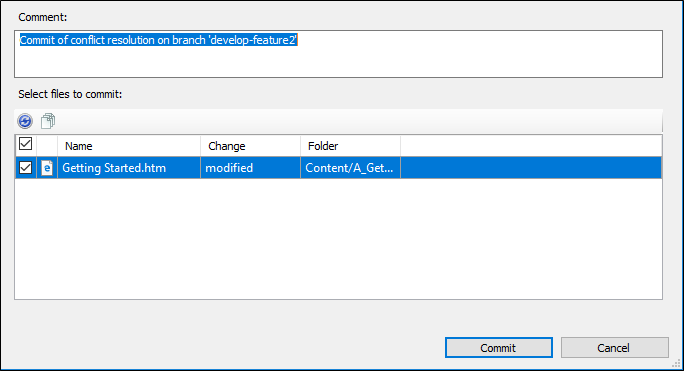Viewport: 684px width, 371px height.
Task: Sort by the Folder column header
Action: [350, 146]
